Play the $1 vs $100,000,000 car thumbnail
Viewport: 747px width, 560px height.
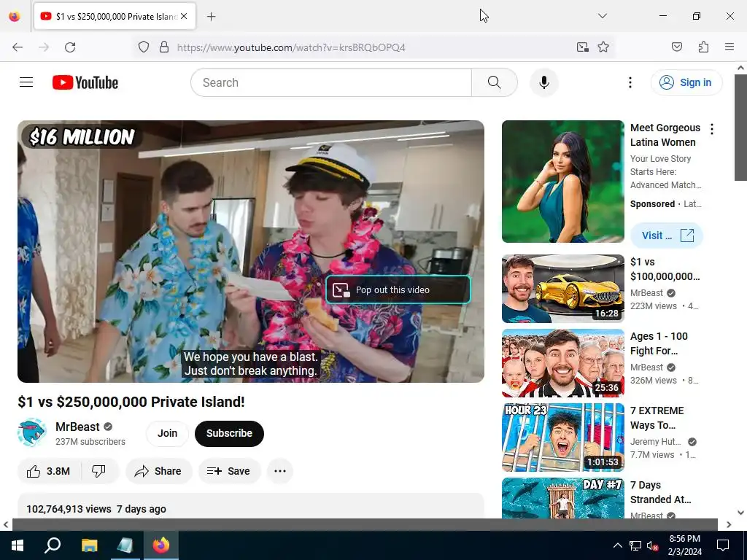tap(562, 289)
